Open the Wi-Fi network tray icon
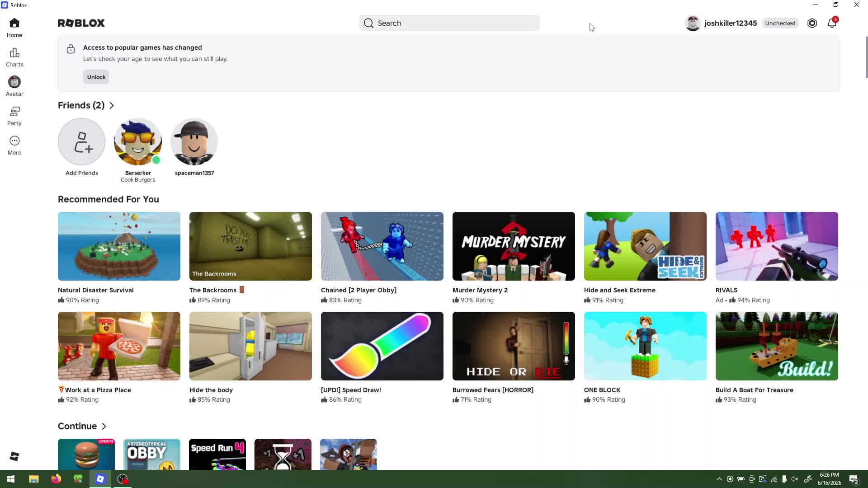 click(x=774, y=479)
